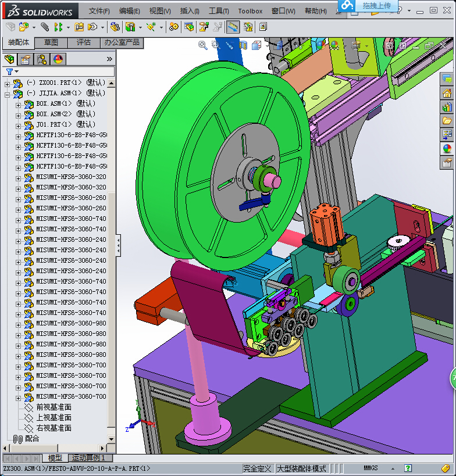The height and width of the screenshot is (476, 456).
Task: Open the warning-triangle verification tool
Action: [x=248, y=27]
